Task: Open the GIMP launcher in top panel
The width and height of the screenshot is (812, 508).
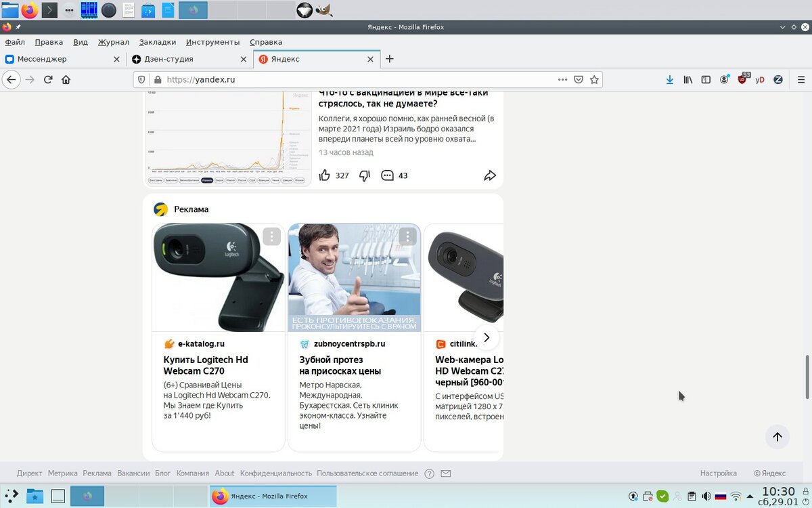Action: click(324, 10)
